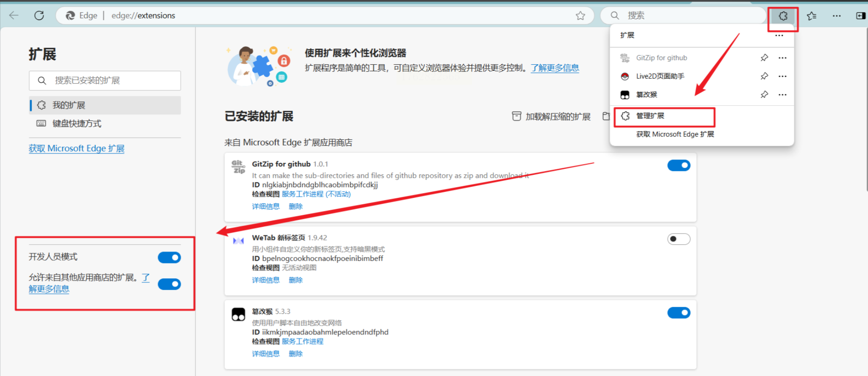Screen dimensions: 868x376
Task: Click the GitZip icon in extensions popup
Action: pyautogui.click(x=625, y=58)
